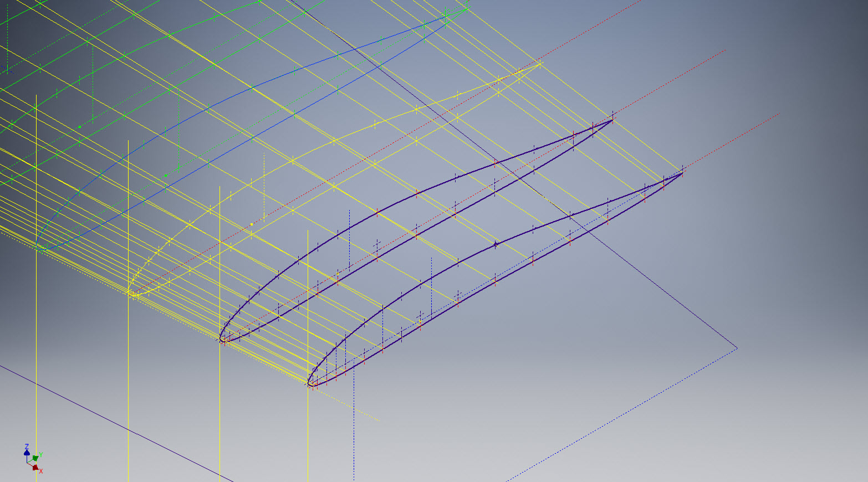
Task: Select the small green point in green sketch
Action: tap(79, 127)
